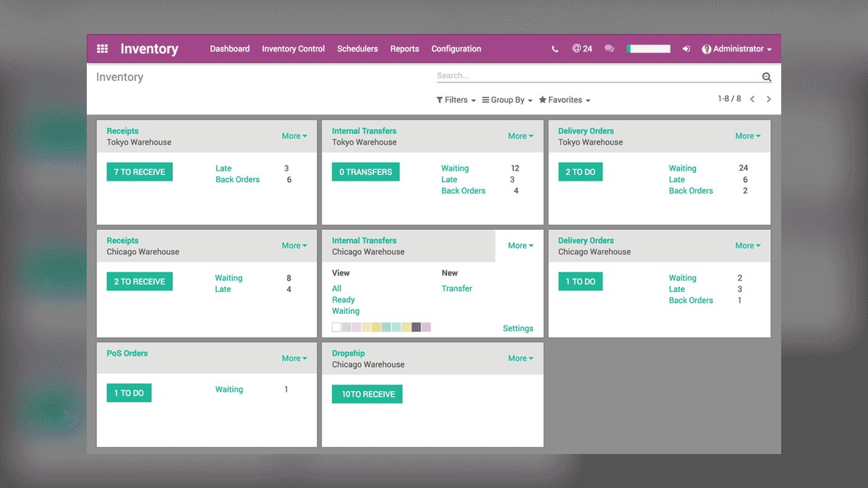This screenshot has width=868, height=488.
Task: Click the Administrator avatar picture
Action: 707,49
